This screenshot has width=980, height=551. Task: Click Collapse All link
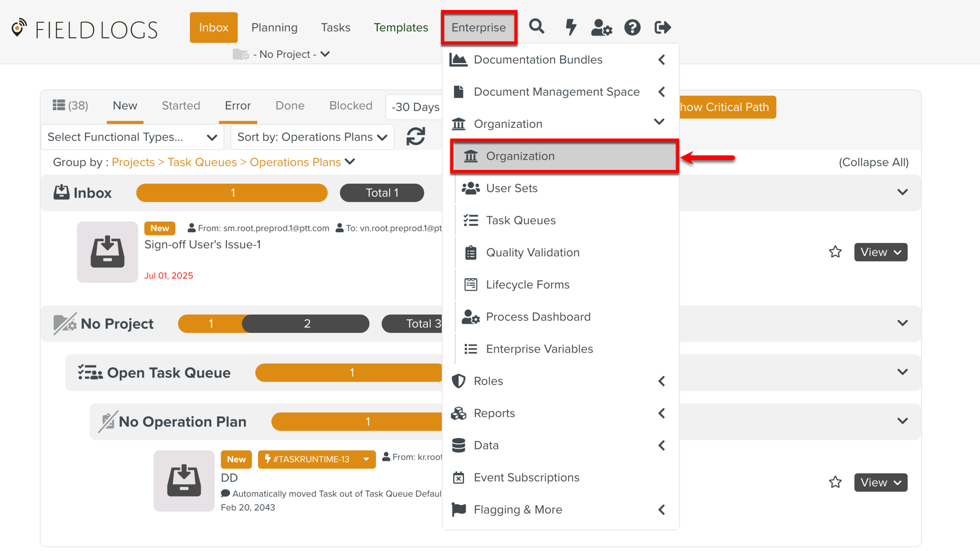coord(873,162)
